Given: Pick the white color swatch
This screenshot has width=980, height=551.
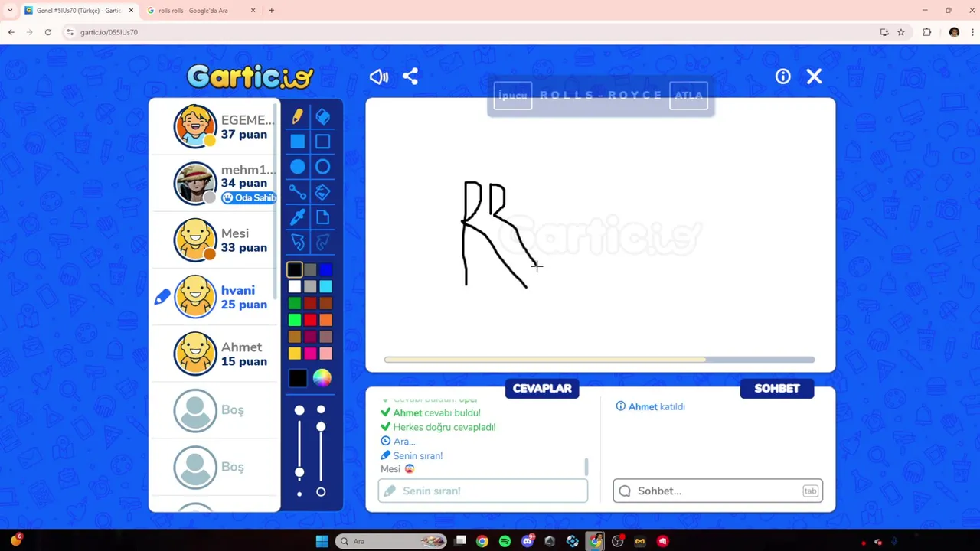Looking at the screenshot, I should 295,286.
